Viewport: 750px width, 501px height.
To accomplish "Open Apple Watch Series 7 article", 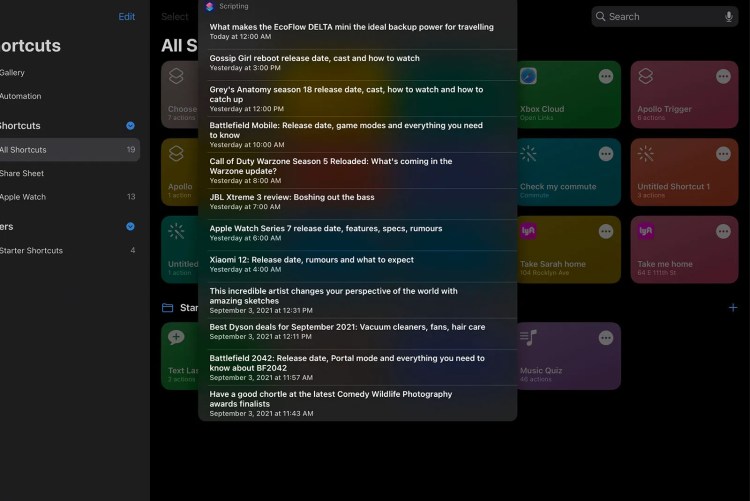I will (x=357, y=233).
